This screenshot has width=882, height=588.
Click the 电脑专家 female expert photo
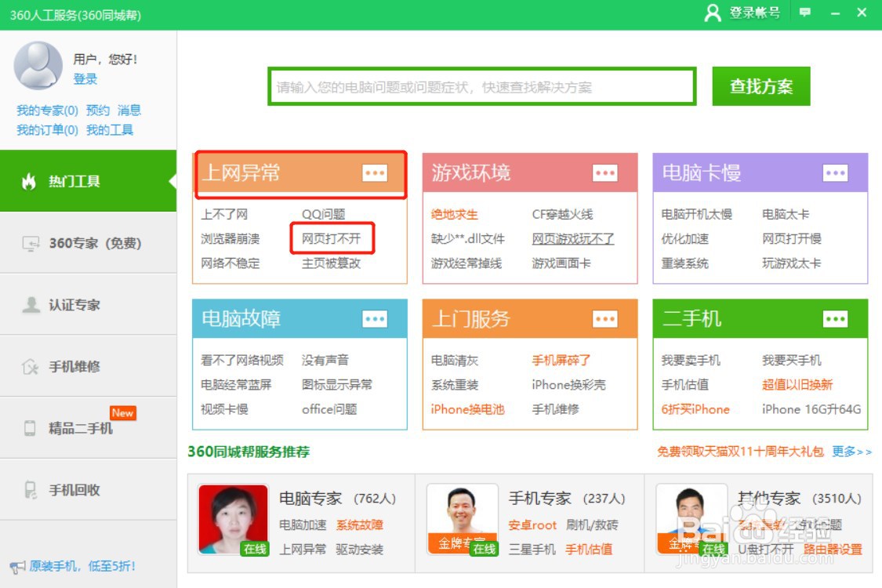(x=233, y=520)
